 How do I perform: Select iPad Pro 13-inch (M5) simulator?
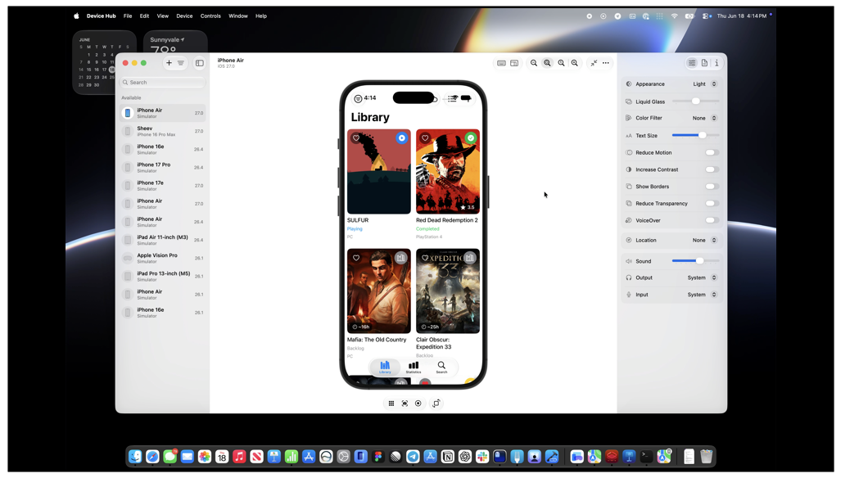163,276
